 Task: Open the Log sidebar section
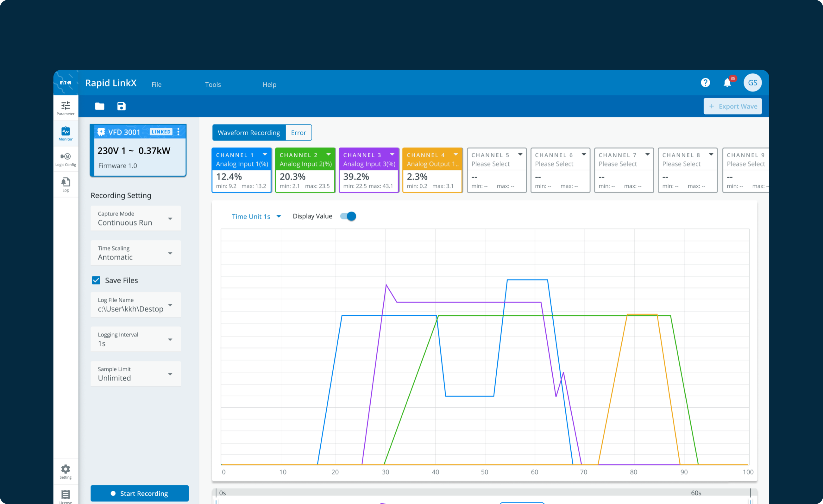pos(66,185)
